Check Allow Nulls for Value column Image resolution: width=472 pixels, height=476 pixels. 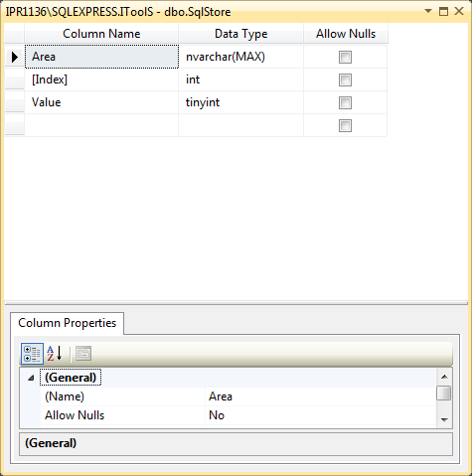pyautogui.click(x=345, y=103)
